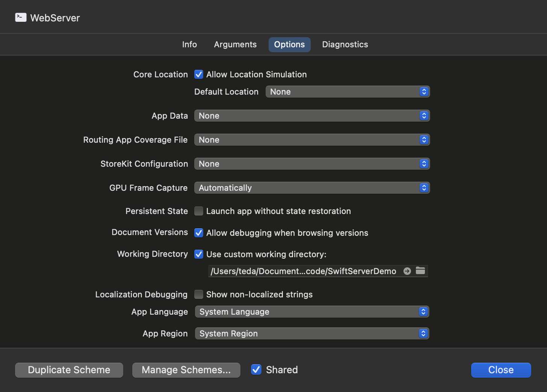Click the WebServer terminal scheme icon
This screenshot has width=547, height=392.
coord(21,17)
